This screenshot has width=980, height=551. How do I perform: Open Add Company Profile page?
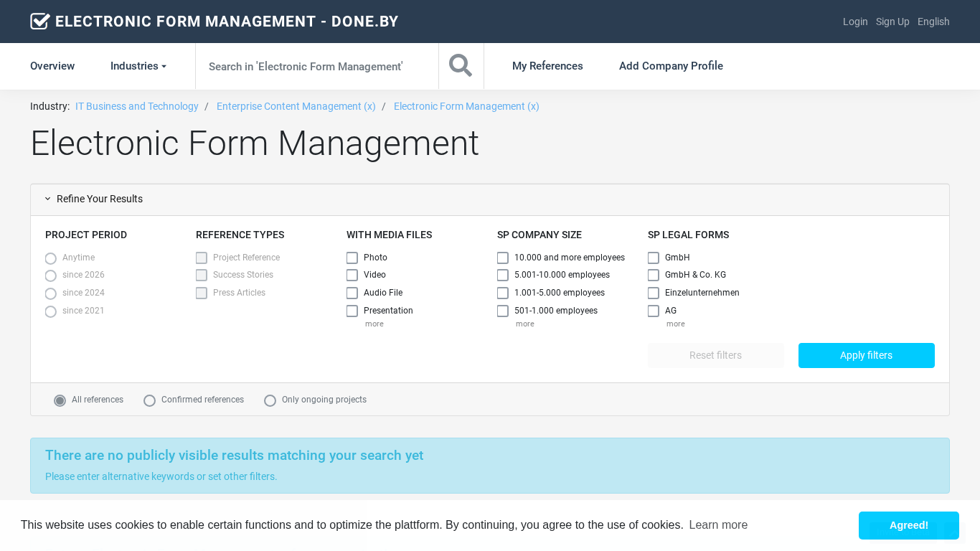[x=671, y=66]
